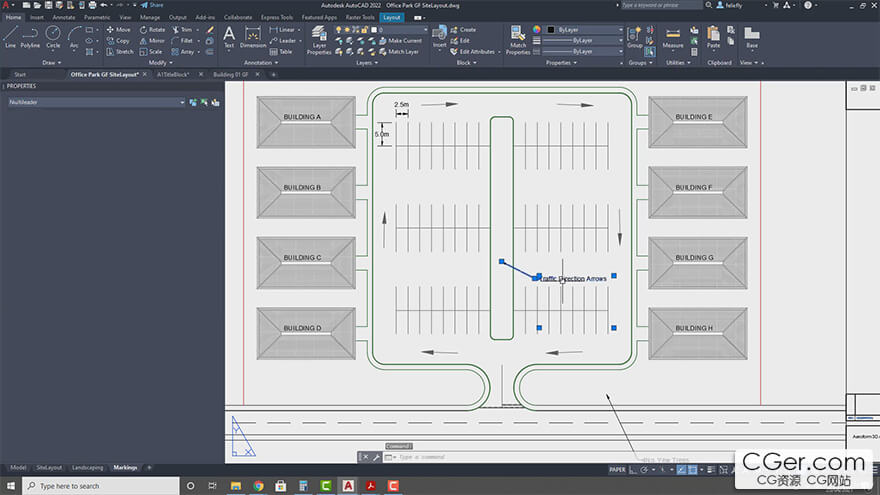Click the Copy tool in Modify

coord(118,41)
